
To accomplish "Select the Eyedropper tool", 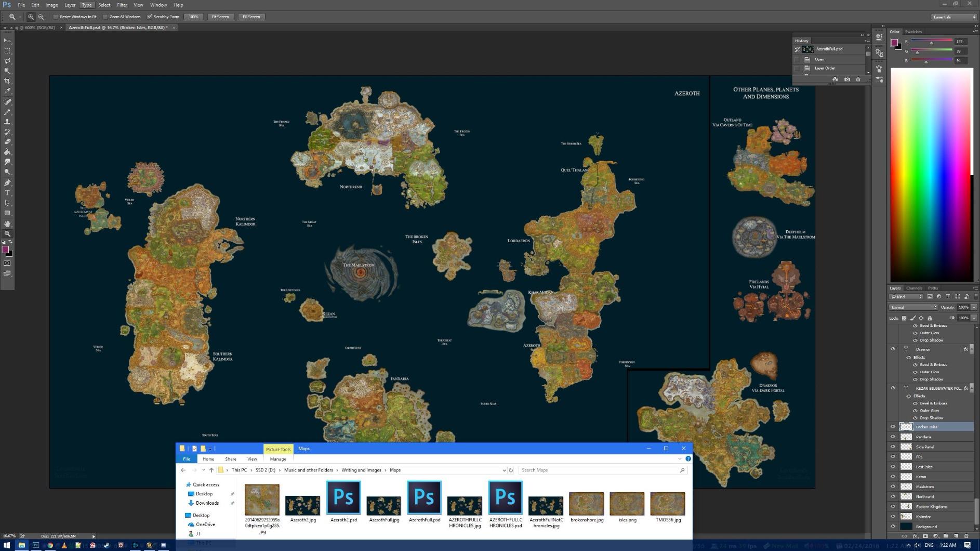I will point(7,91).
